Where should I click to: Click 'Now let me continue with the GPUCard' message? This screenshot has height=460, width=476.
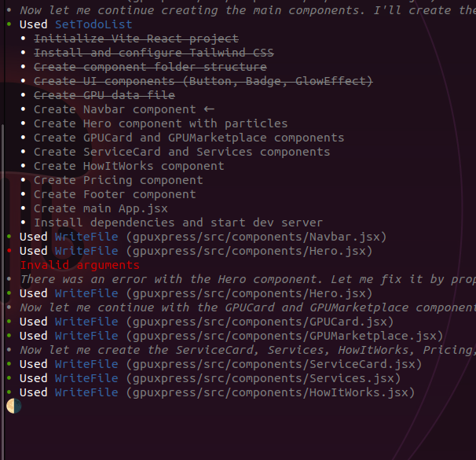pos(247,307)
